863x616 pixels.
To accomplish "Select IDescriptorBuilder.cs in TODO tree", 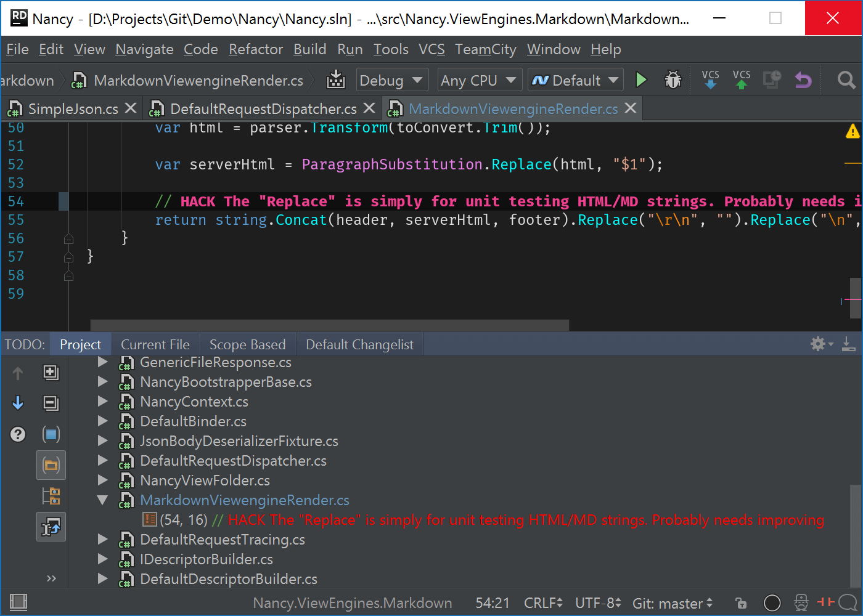I will coord(207,559).
